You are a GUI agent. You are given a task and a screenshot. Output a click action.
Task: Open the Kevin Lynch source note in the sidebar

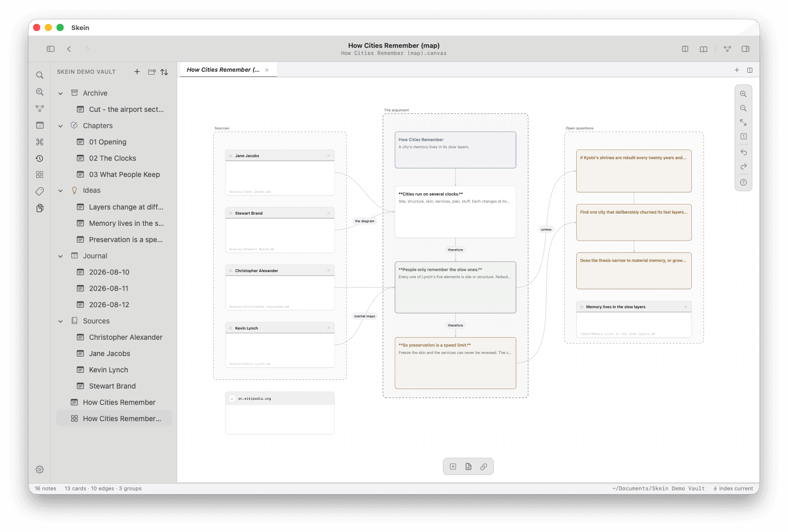tap(114, 370)
